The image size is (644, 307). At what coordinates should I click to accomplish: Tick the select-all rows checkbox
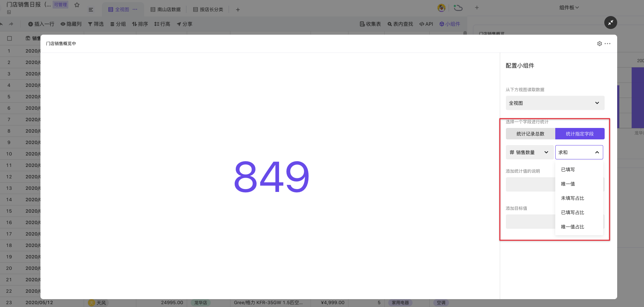[x=10, y=38]
